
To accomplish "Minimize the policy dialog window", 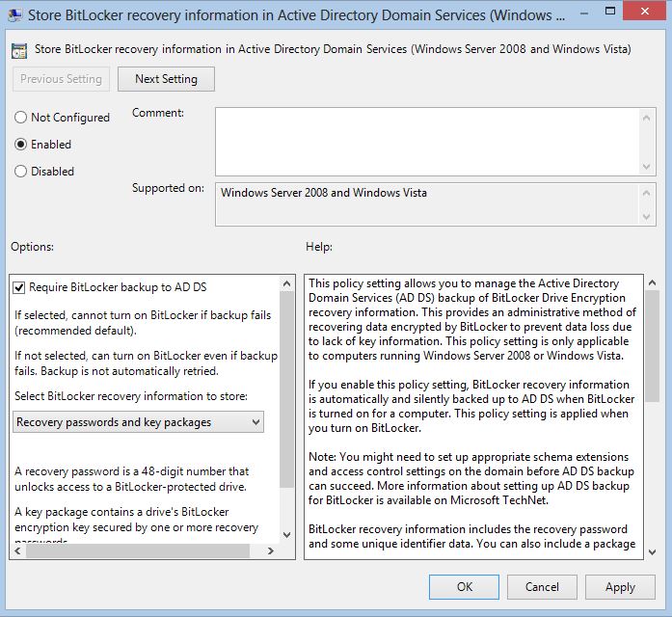I will point(583,13).
